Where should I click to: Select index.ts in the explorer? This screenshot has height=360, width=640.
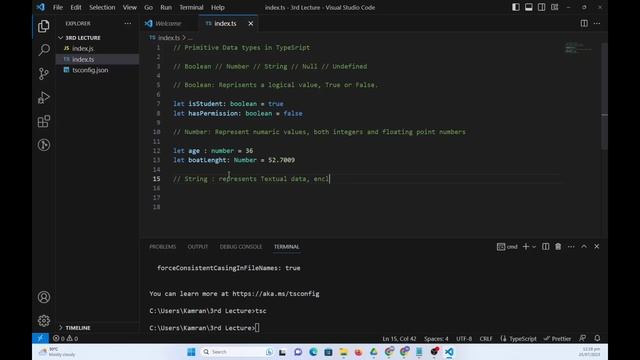coord(83,59)
